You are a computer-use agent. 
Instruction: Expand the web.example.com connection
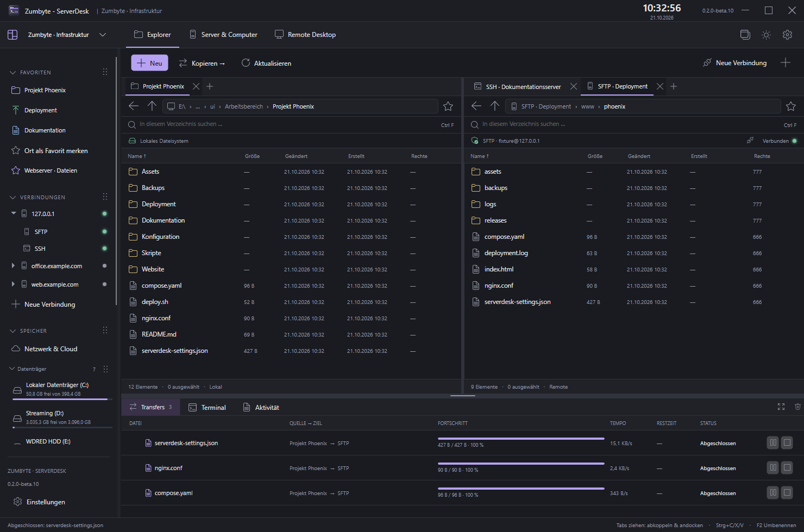13,284
